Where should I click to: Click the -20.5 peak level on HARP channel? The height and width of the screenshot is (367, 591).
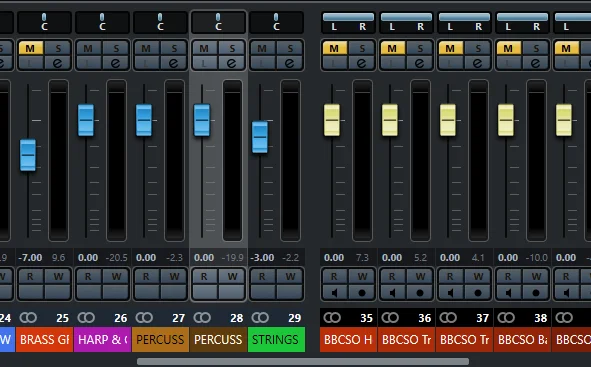(x=116, y=258)
